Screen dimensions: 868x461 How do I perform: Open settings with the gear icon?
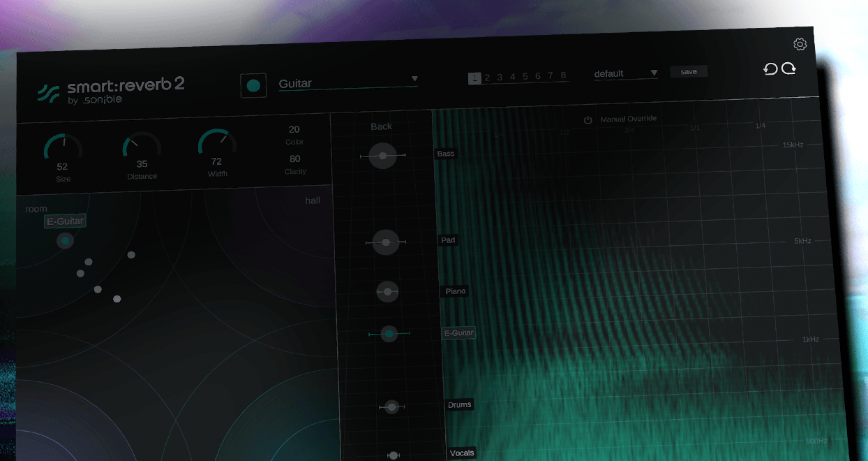[800, 45]
